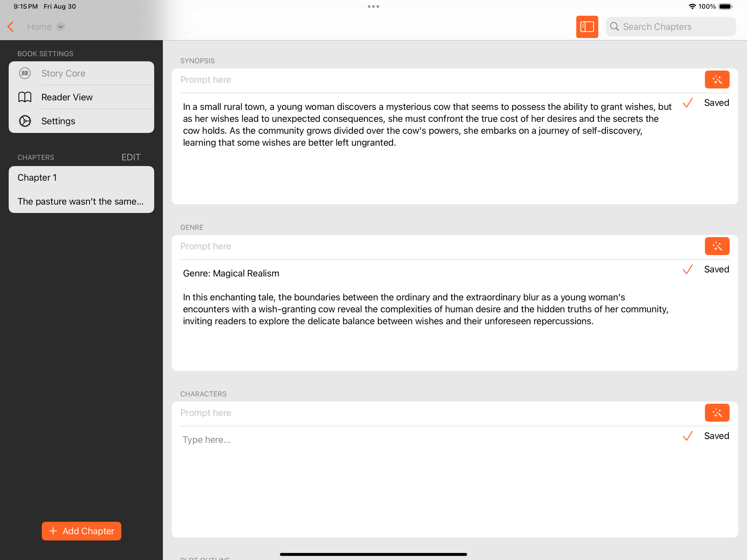Click the battery status icon
747x560 pixels.
tap(725, 6)
